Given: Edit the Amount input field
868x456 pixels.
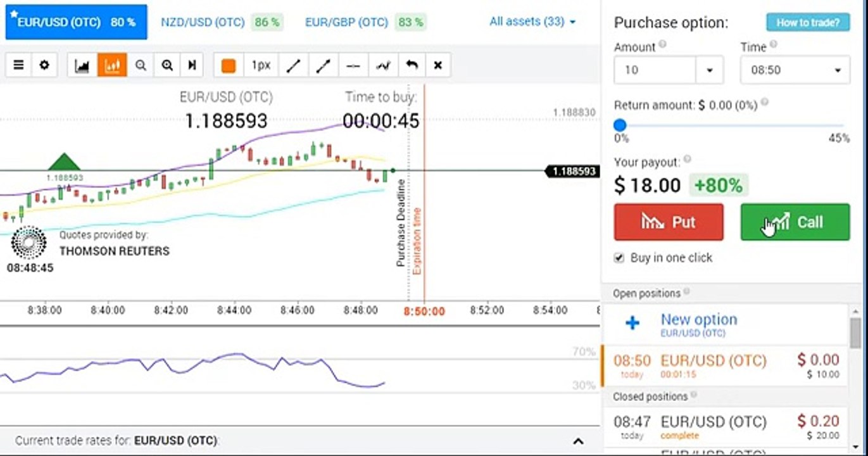Looking at the screenshot, I should click(x=655, y=70).
